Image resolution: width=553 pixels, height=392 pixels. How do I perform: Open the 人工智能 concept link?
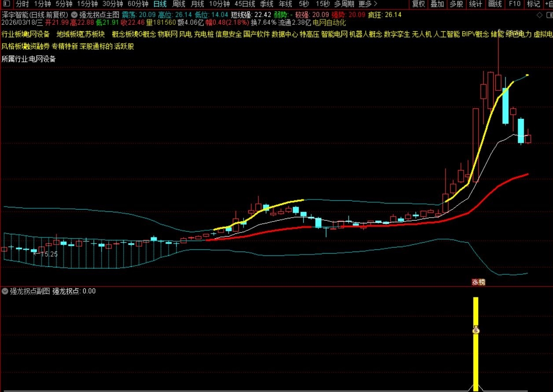tap(446, 34)
